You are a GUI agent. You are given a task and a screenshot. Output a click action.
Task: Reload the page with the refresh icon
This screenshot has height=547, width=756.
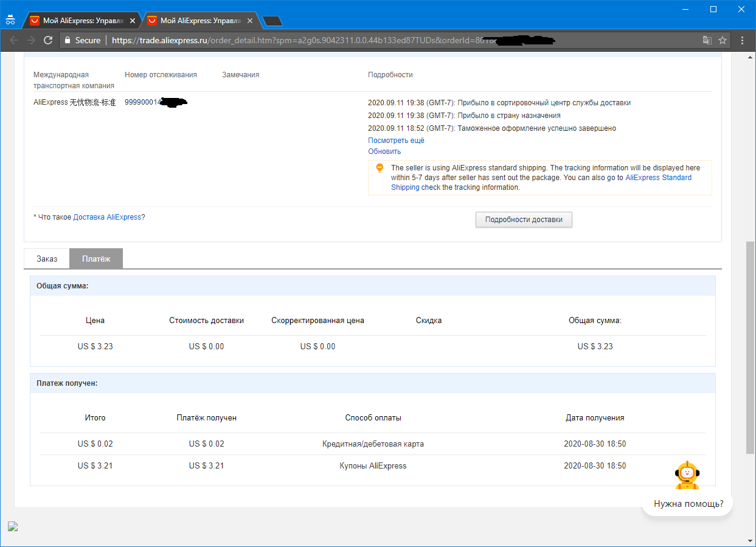[x=47, y=40]
